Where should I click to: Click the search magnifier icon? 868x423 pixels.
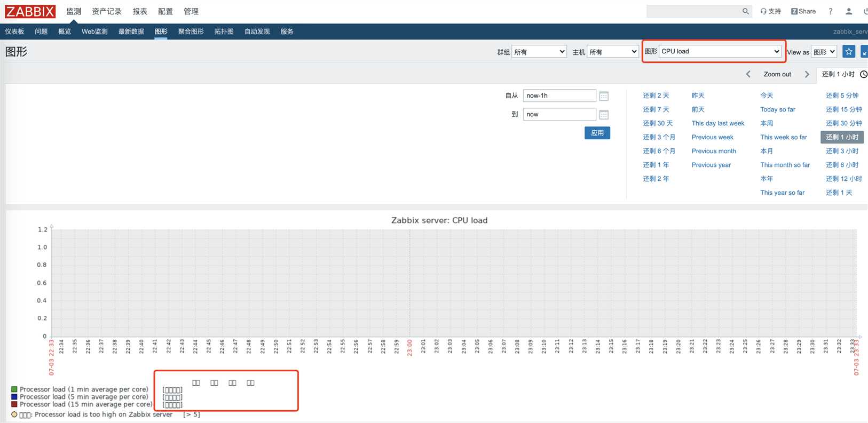pyautogui.click(x=746, y=11)
